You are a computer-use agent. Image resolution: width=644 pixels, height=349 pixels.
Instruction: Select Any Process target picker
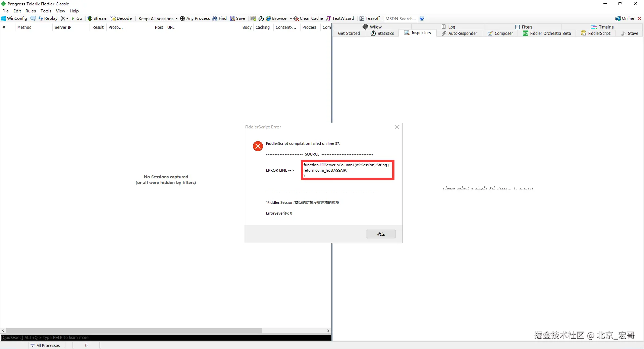[195, 18]
